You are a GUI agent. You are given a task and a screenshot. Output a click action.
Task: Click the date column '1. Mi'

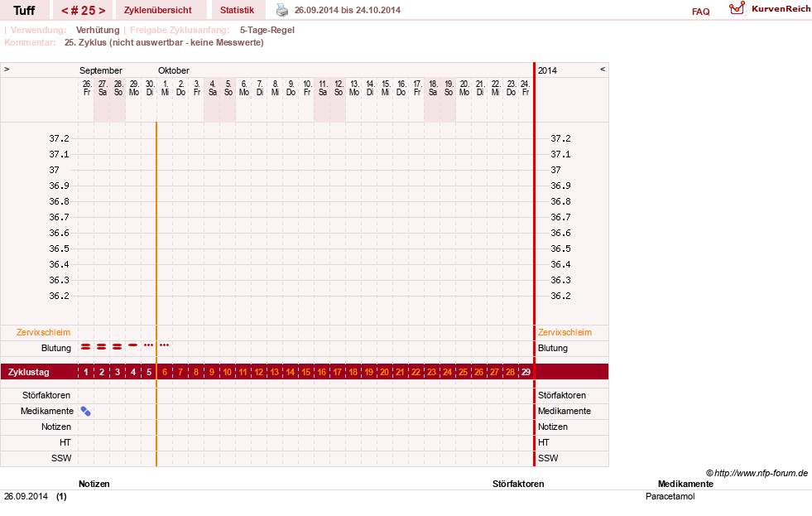pyautogui.click(x=166, y=88)
